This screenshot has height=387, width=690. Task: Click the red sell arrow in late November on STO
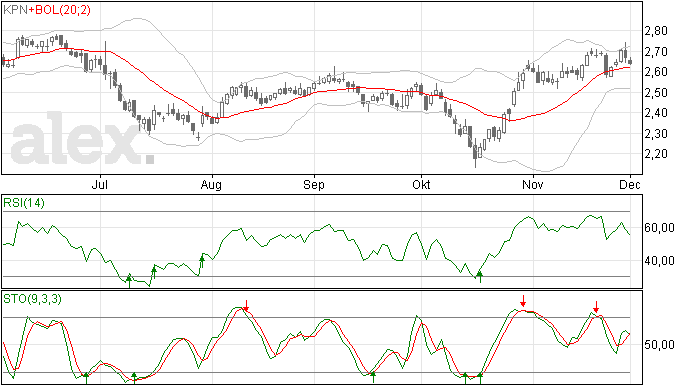tap(596, 307)
